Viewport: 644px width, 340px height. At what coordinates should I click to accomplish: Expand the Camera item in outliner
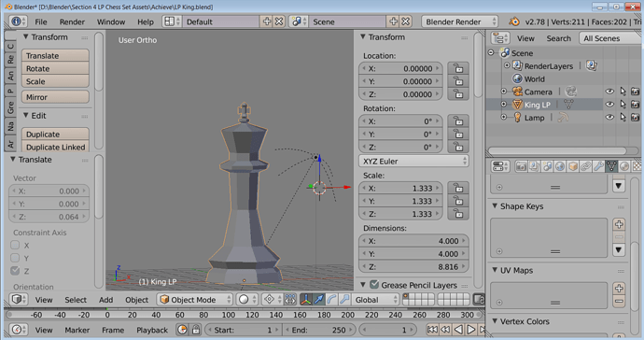504,92
